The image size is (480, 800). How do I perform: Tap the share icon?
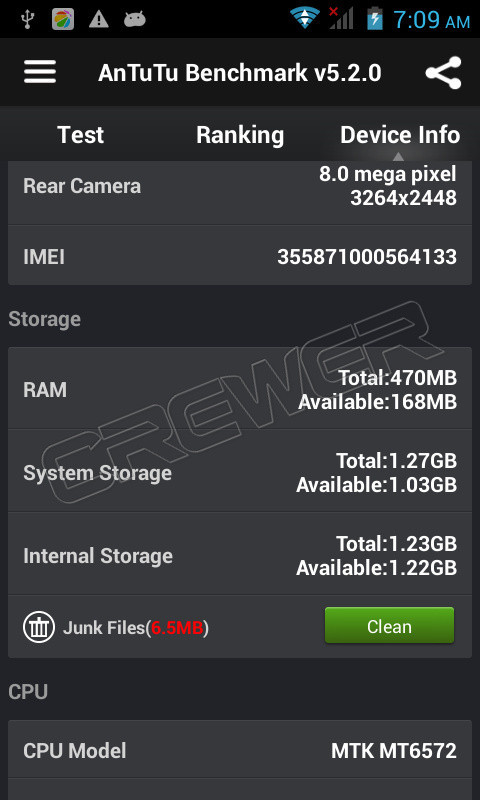pyautogui.click(x=444, y=72)
